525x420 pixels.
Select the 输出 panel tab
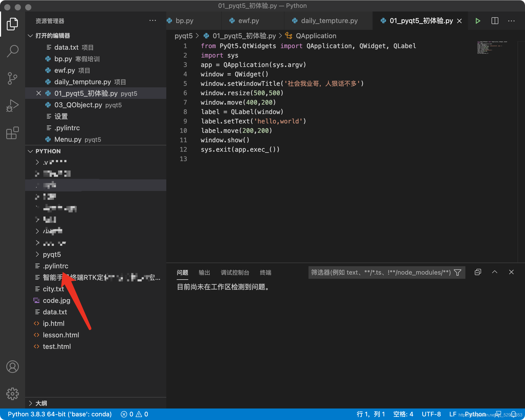pyautogui.click(x=204, y=273)
